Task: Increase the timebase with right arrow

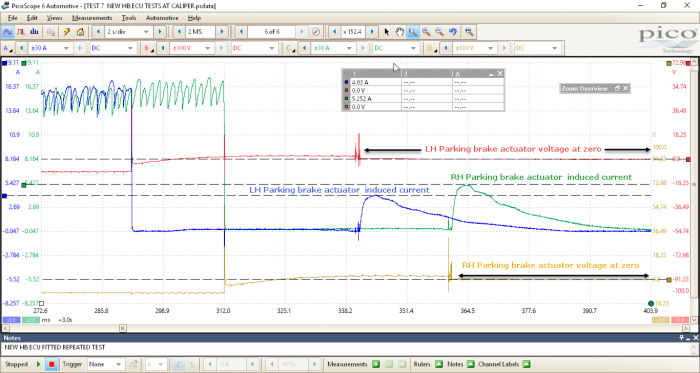Action: coord(160,32)
